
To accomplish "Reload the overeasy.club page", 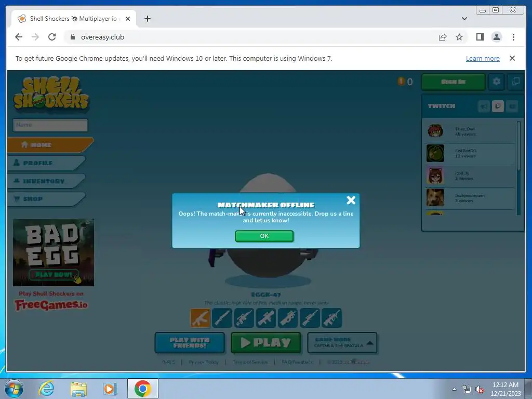I will (52, 37).
